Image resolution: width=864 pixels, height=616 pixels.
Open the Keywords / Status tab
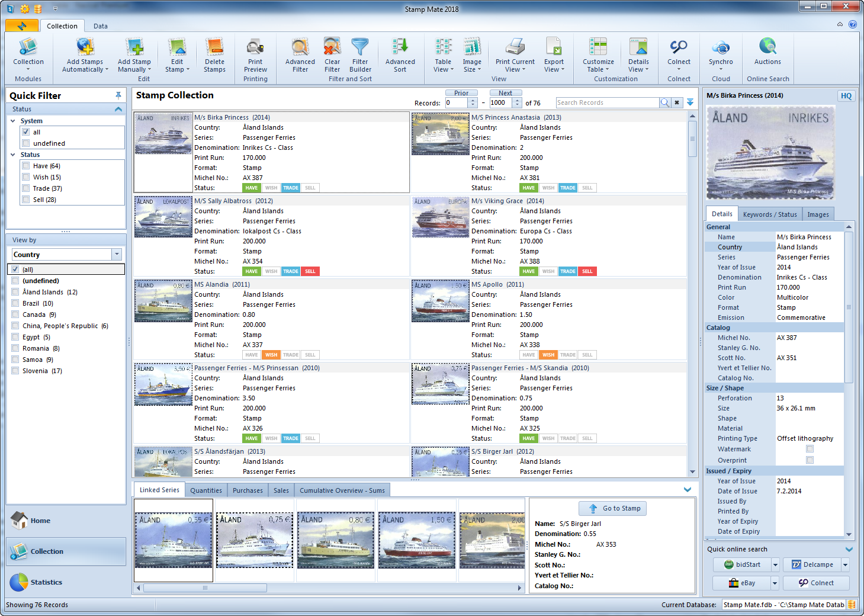(x=769, y=214)
